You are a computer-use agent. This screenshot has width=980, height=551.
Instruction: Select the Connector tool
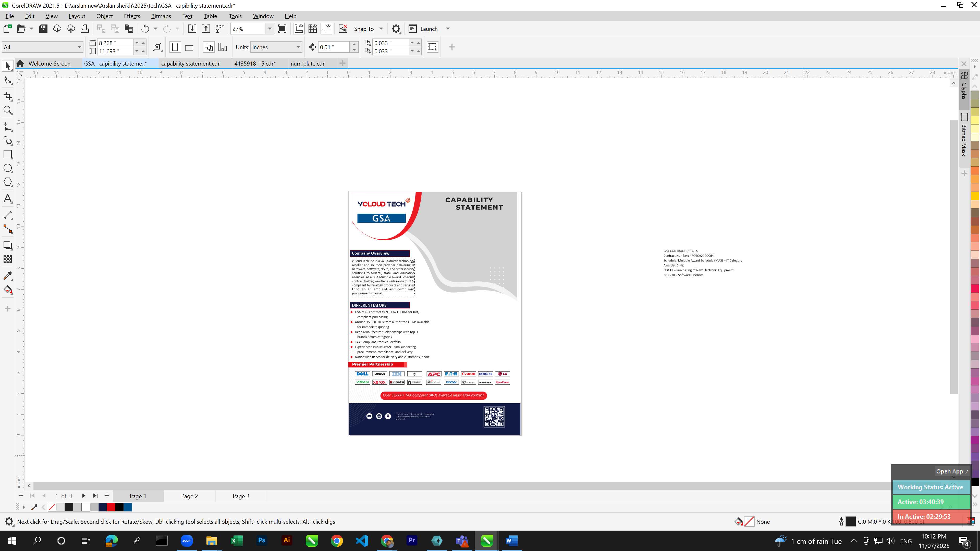(x=8, y=229)
